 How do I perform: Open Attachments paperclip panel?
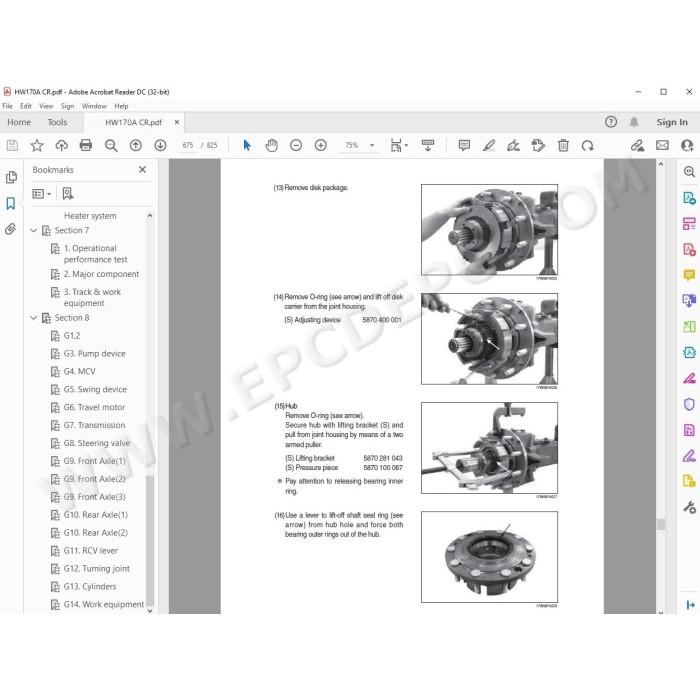pos(11,229)
